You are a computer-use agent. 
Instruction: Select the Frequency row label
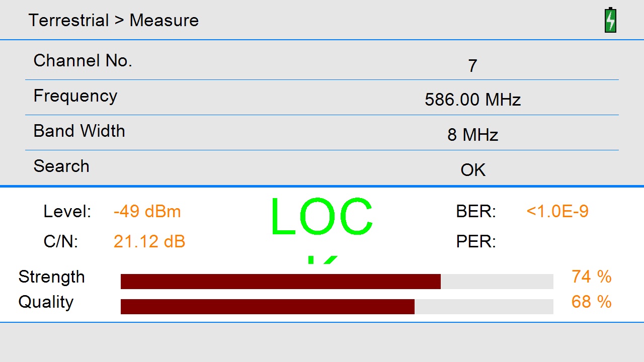75,96
